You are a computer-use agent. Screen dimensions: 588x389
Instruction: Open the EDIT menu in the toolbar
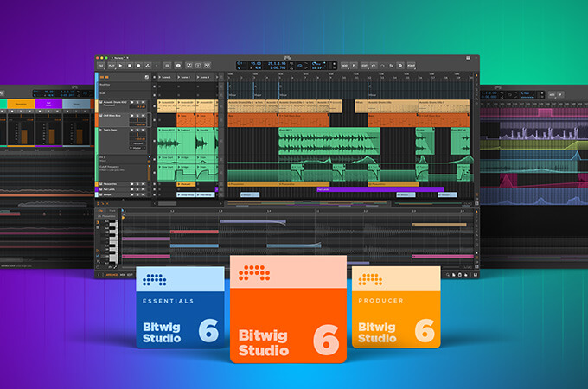coord(365,66)
